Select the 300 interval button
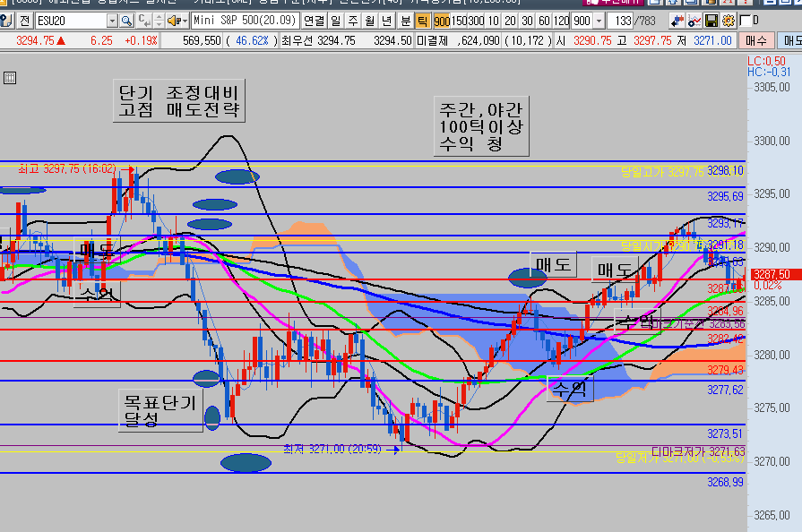802x532 pixels. pos(476,21)
